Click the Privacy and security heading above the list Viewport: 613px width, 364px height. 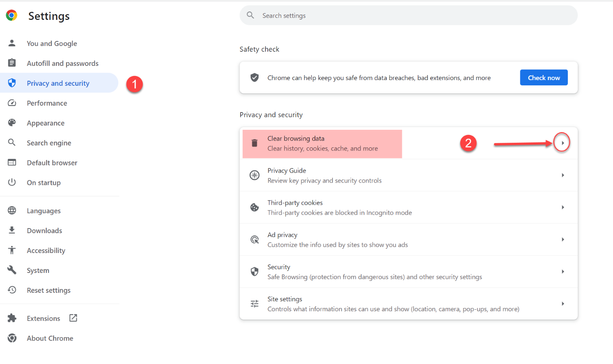click(x=271, y=114)
